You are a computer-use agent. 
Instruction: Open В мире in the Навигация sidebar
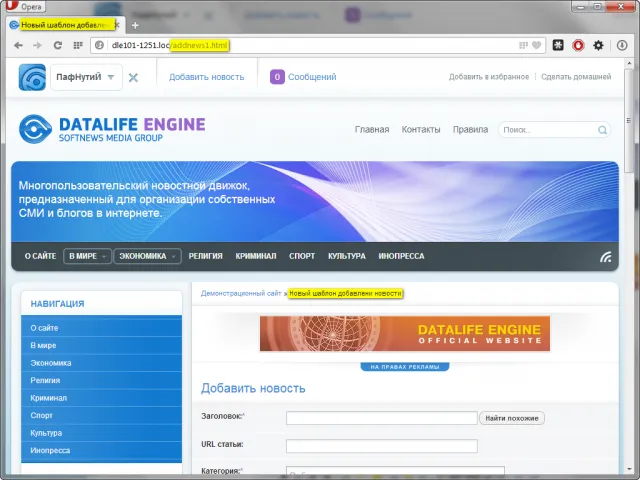click(x=43, y=345)
